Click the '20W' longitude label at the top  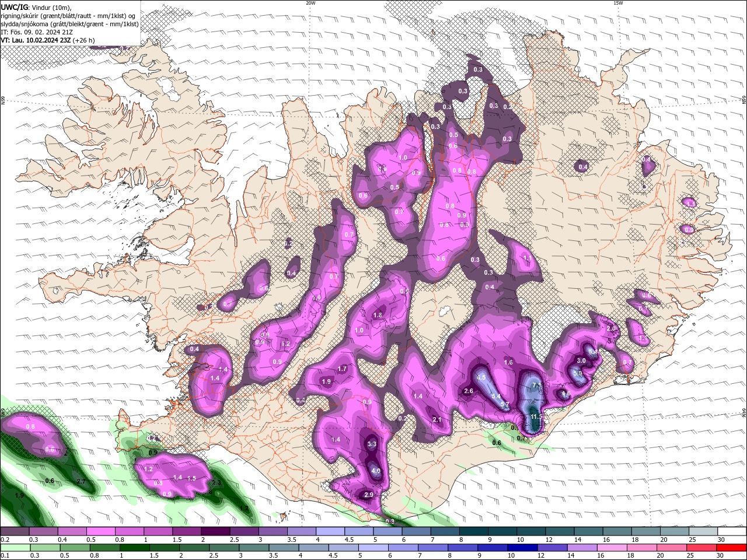coord(310,3)
